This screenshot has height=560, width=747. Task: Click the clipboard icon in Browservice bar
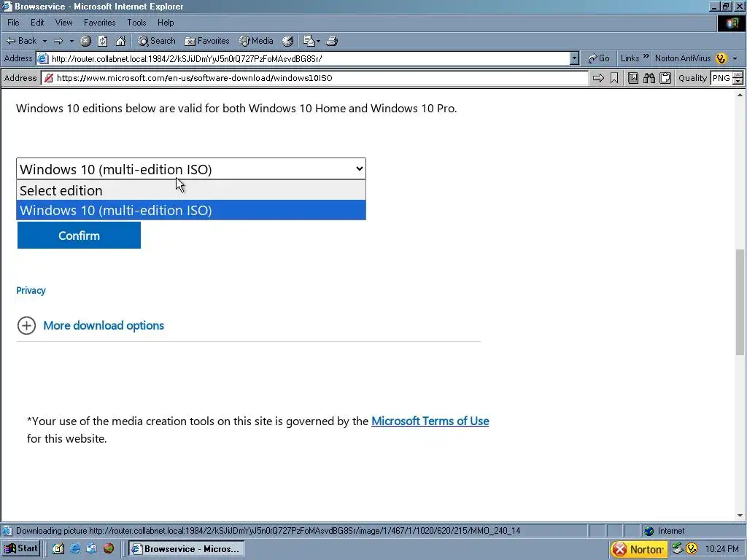click(x=665, y=78)
